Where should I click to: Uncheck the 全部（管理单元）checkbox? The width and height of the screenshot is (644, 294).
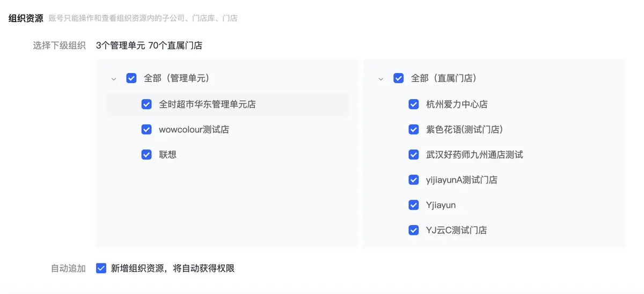131,78
